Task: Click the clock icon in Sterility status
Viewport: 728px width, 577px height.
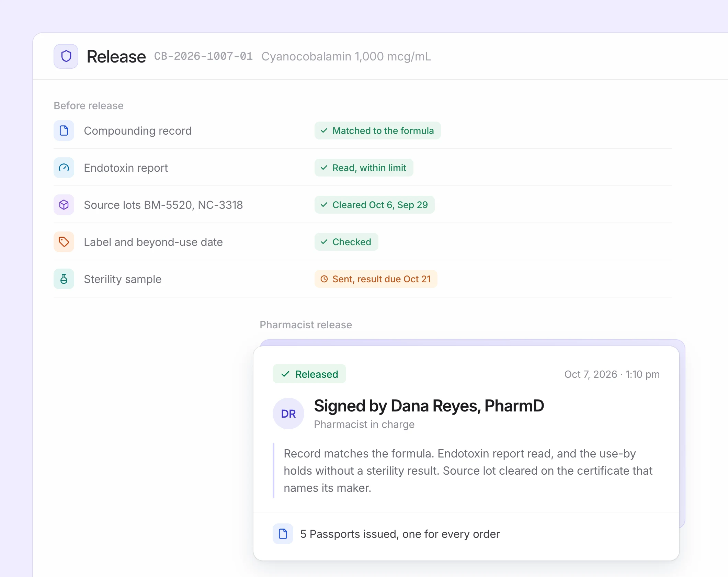Action: [x=324, y=279]
